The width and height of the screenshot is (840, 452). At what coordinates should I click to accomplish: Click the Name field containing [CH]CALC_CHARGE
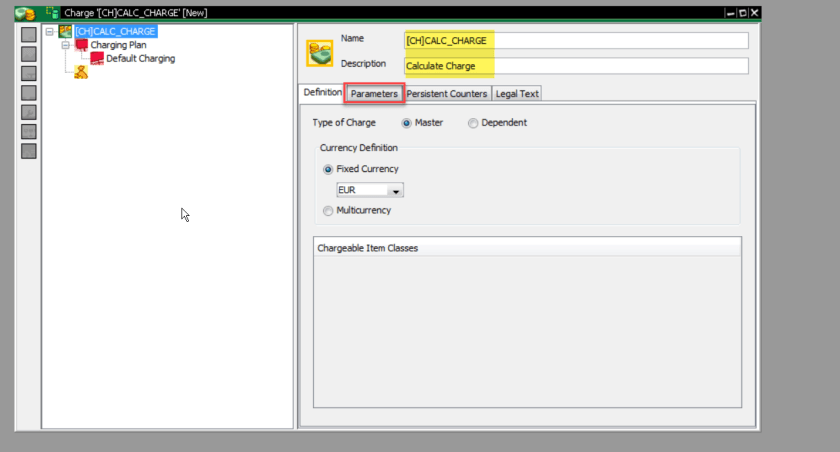coord(576,41)
